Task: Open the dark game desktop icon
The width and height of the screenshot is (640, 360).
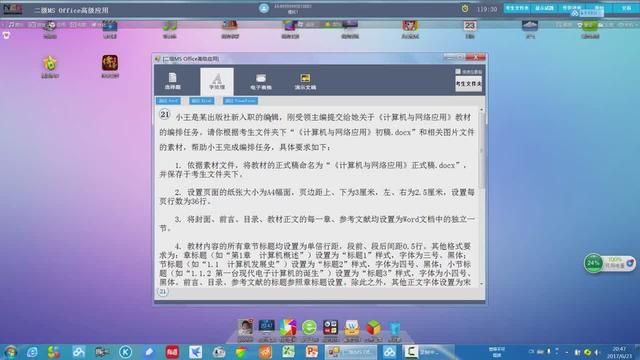Action: click(110, 63)
